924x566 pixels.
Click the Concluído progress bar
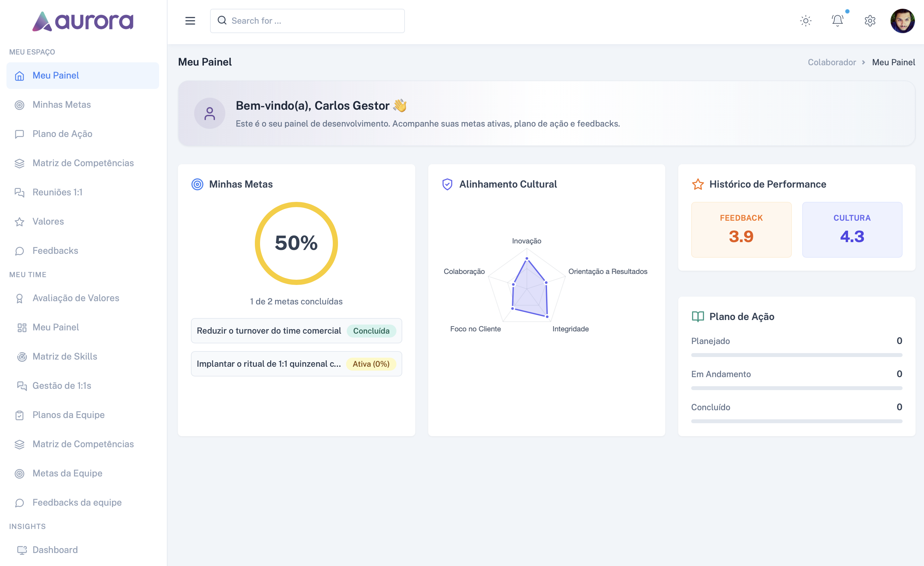point(796,421)
